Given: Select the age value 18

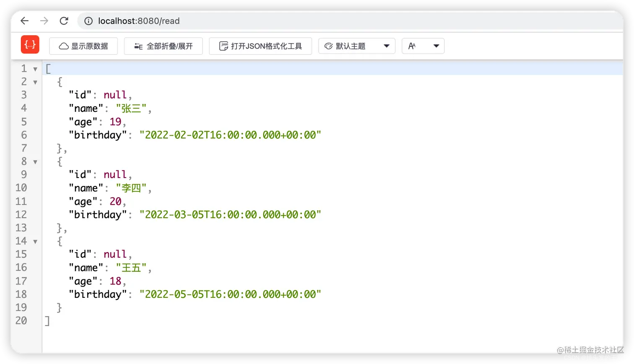Looking at the screenshot, I should point(115,281).
